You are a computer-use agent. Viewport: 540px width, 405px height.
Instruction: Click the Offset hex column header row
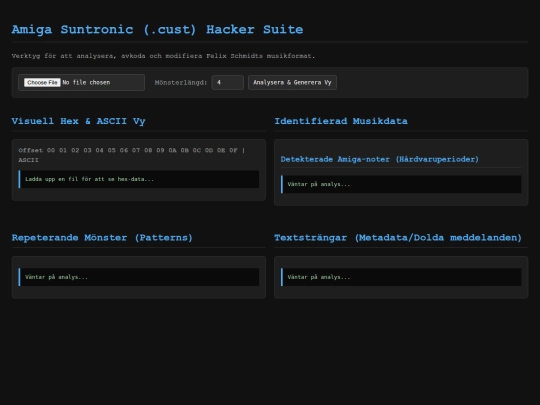[x=132, y=155]
